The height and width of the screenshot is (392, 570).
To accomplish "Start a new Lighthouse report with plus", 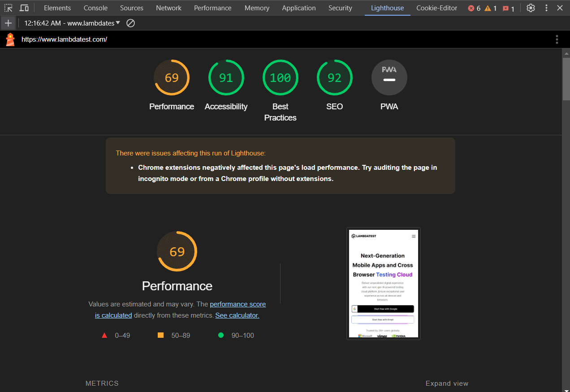I will pyautogui.click(x=8, y=23).
